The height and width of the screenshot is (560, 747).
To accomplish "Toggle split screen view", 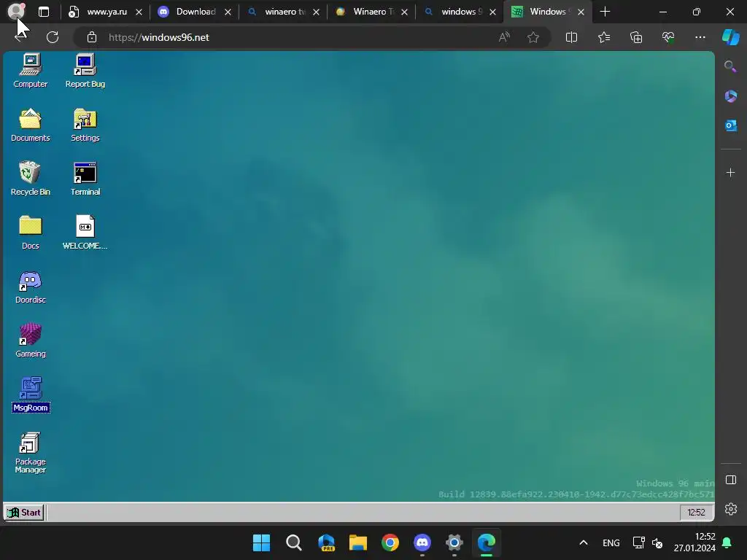I will tap(571, 37).
